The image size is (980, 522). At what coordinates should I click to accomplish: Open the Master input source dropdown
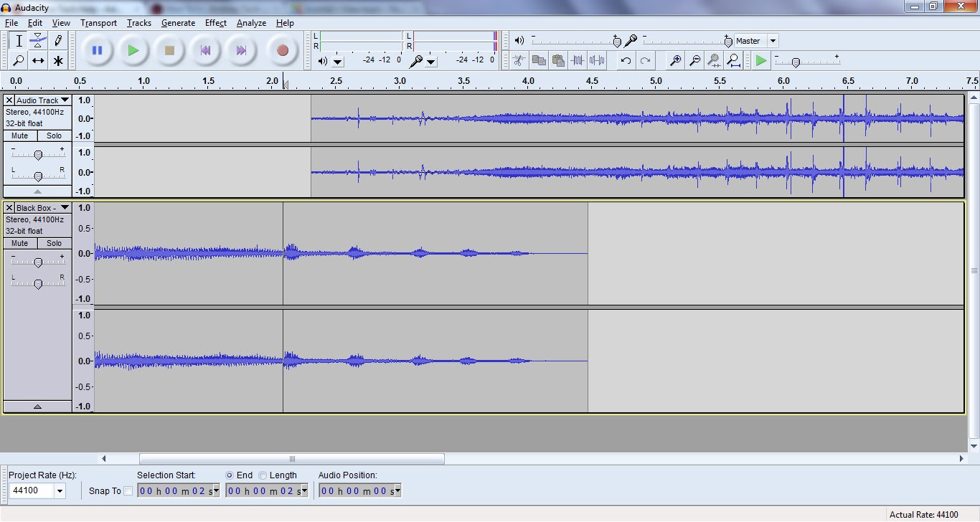[x=773, y=41]
